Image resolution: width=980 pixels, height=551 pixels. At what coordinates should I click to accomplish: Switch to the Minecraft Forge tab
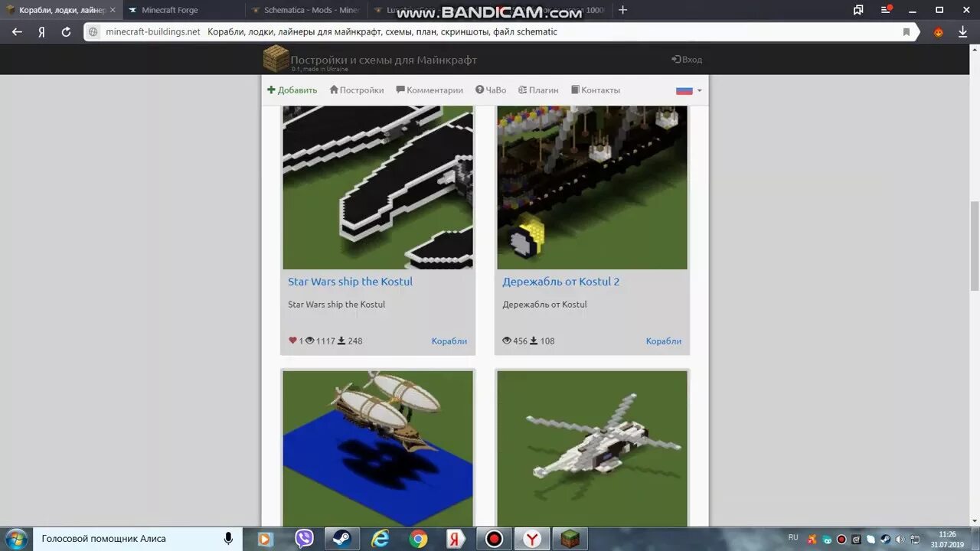pos(184,10)
